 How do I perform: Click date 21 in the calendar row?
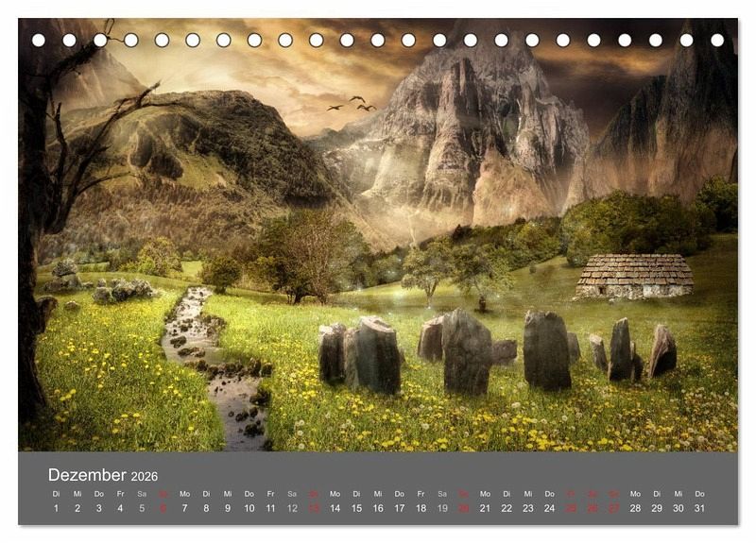pyautogui.click(x=485, y=508)
